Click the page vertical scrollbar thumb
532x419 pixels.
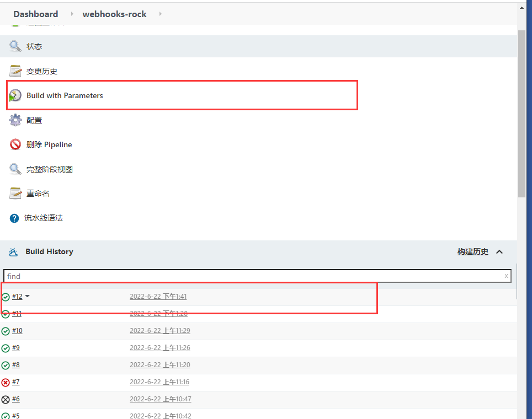(x=522, y=114)
